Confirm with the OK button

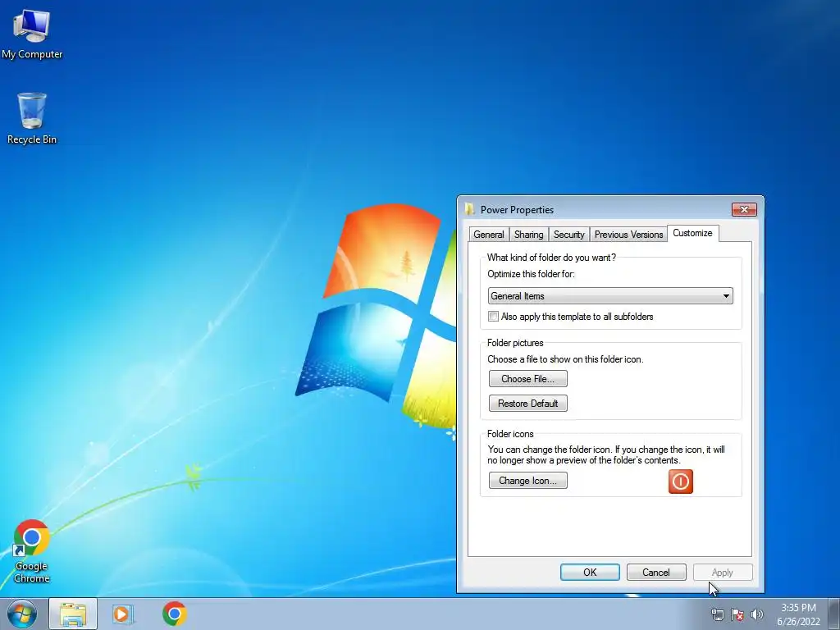click(590, 572)
